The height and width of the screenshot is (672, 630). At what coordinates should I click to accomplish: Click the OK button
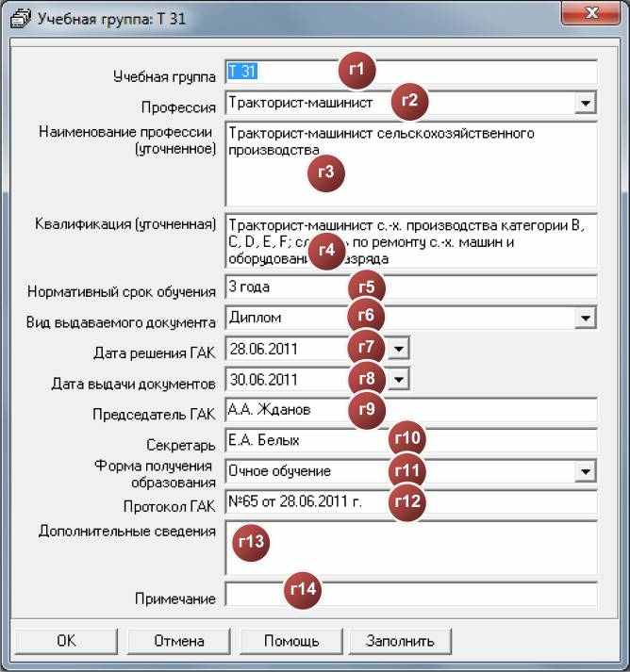click(x=66, y=641)
